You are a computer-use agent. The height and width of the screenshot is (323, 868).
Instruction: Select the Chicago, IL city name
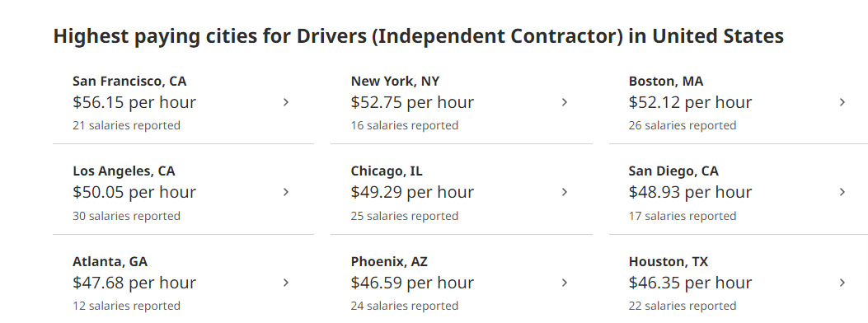387,171
